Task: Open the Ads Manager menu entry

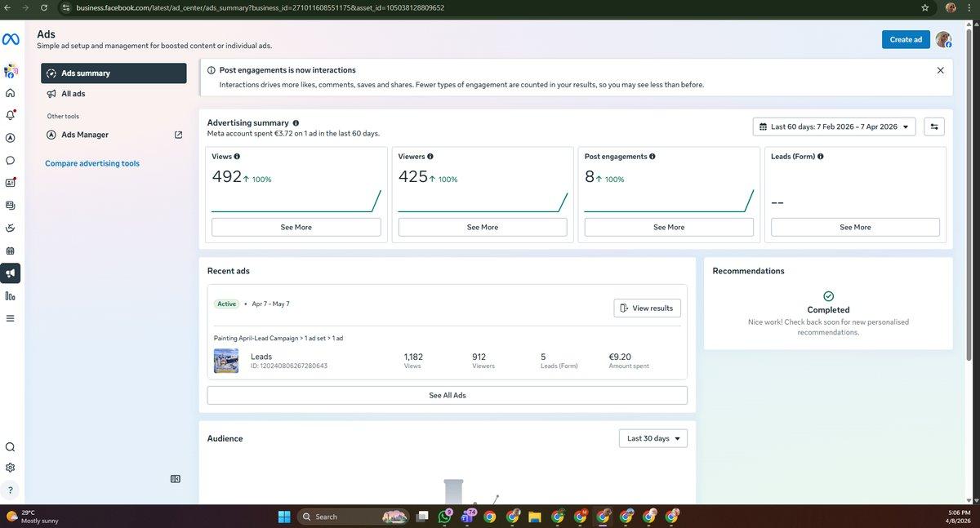Action: pos(114,135)
